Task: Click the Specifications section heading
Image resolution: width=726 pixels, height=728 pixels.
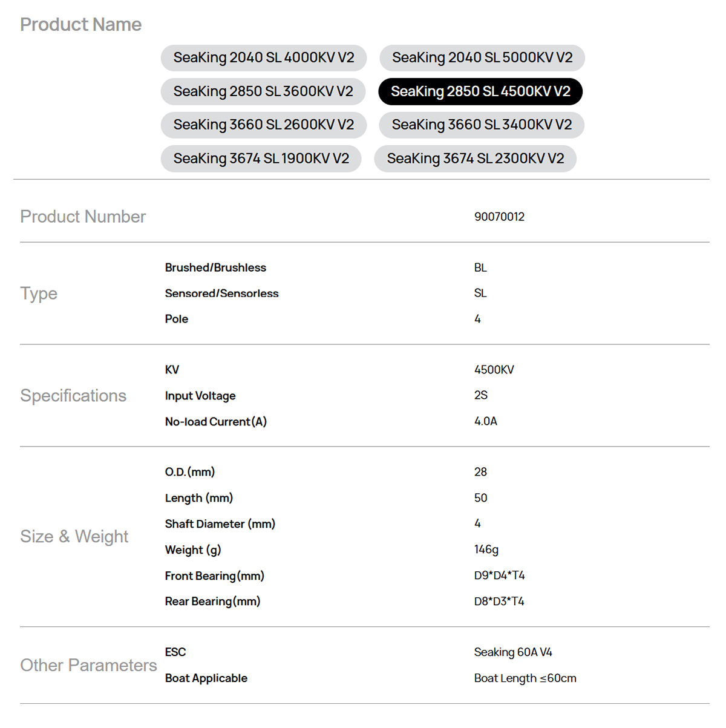Action: coord(73,396)
